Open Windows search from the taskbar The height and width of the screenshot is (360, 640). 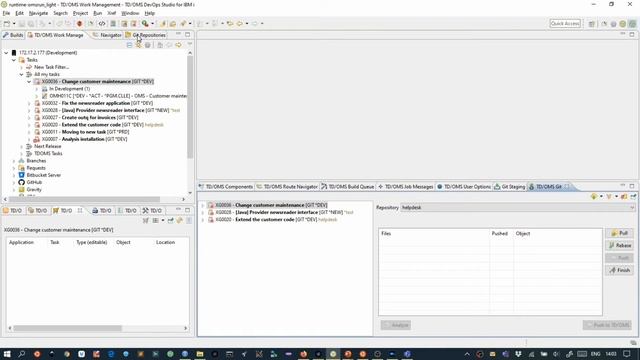[x=22, y=354]
